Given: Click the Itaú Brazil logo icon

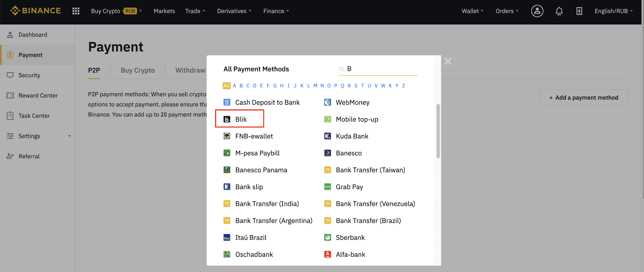Looking at the screenshot, I should (227, 237).
